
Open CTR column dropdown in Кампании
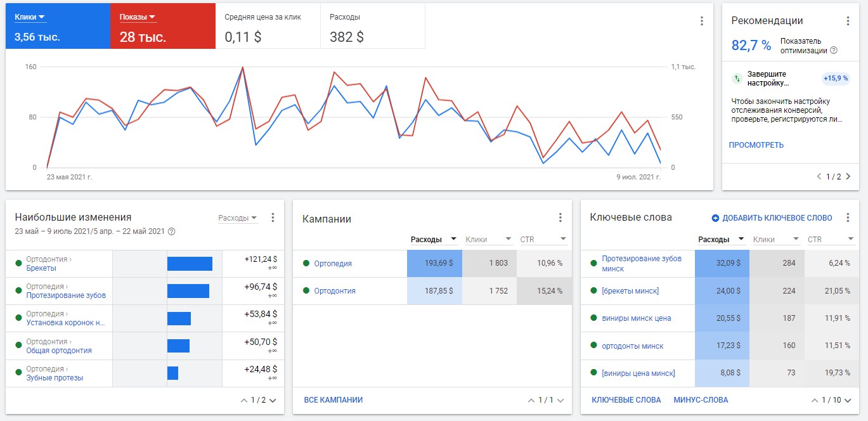click(x=563, y=240)
